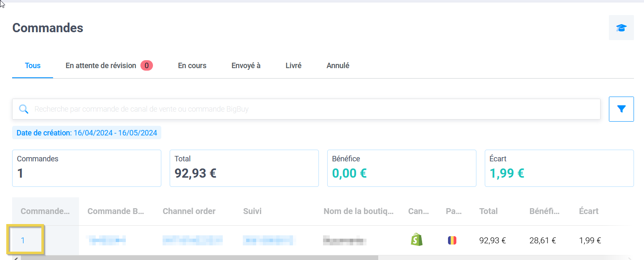
Task: Click the Écart column header
Action: point(588,211)
